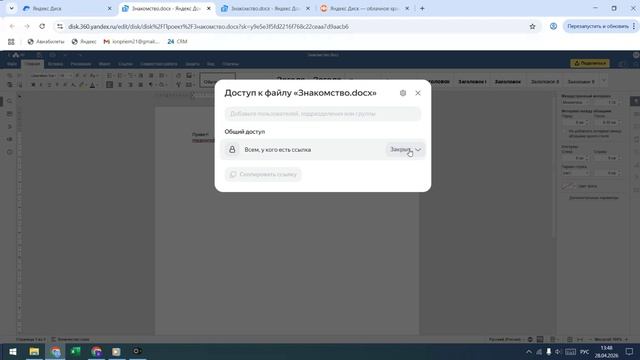Open a new browser tab
The width and height of the screenshot is (640, 360).
pyautogui.click(x=422, y=8)
